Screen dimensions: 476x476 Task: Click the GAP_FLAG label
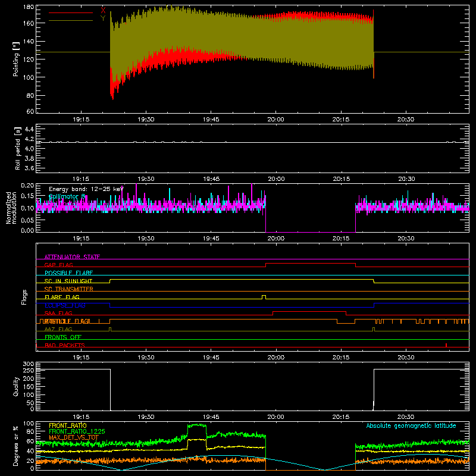(58, 265)
